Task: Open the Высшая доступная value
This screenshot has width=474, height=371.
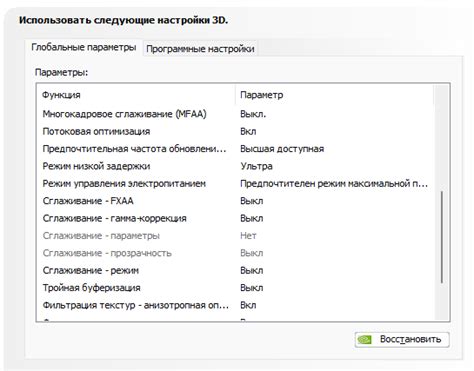Action: click(x=282, y=149)
